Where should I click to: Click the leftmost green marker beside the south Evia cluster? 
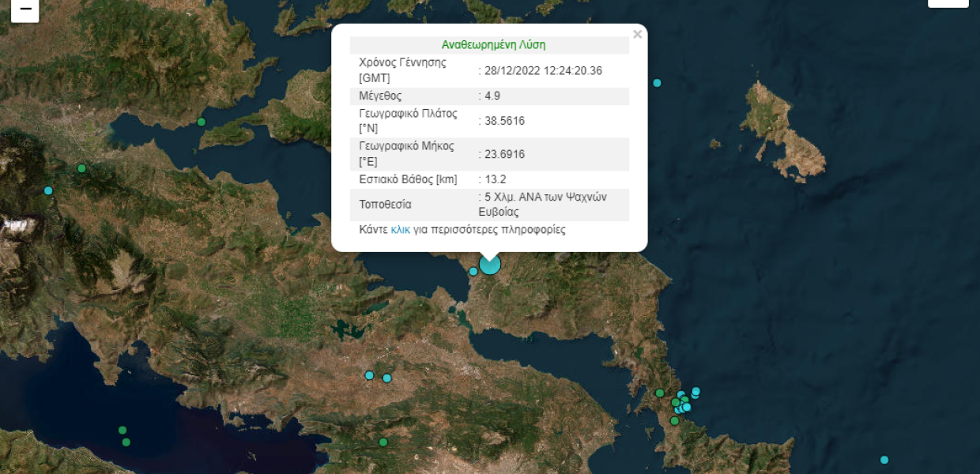(660, 393)
